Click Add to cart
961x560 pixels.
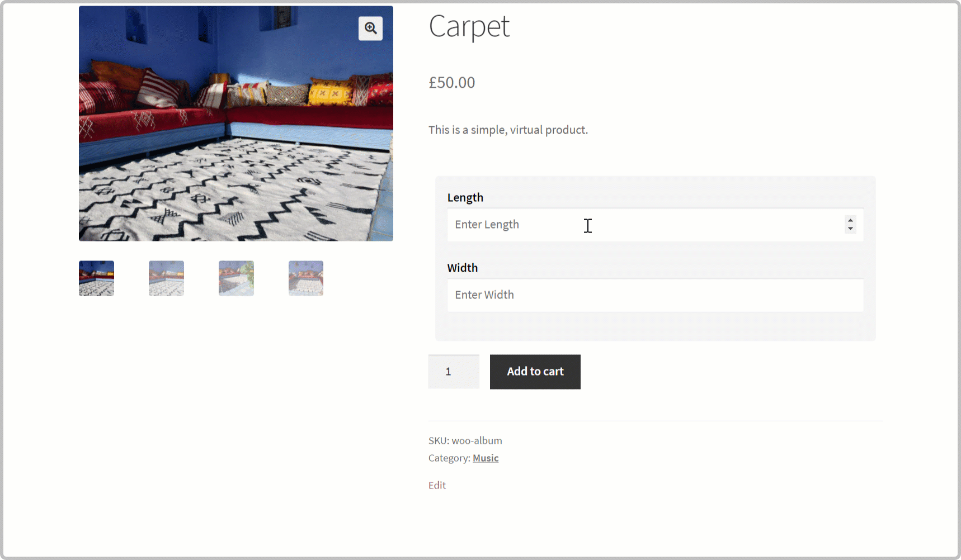click(535, 372)
